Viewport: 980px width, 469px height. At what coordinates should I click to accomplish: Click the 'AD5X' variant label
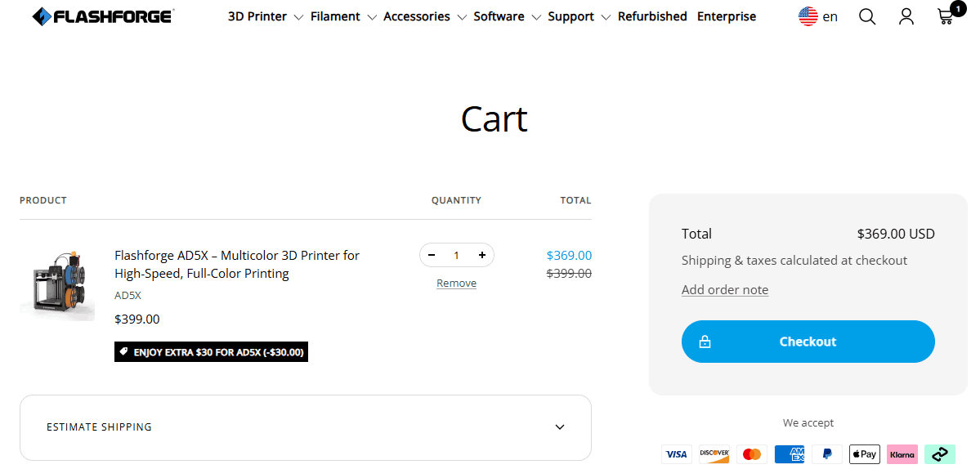[128, 296]
